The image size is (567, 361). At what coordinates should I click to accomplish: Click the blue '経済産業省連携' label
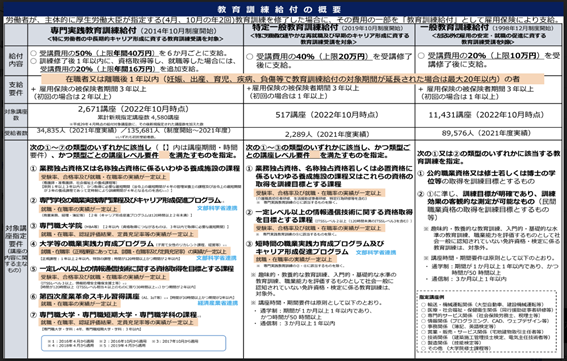click(x=218, y=303)
